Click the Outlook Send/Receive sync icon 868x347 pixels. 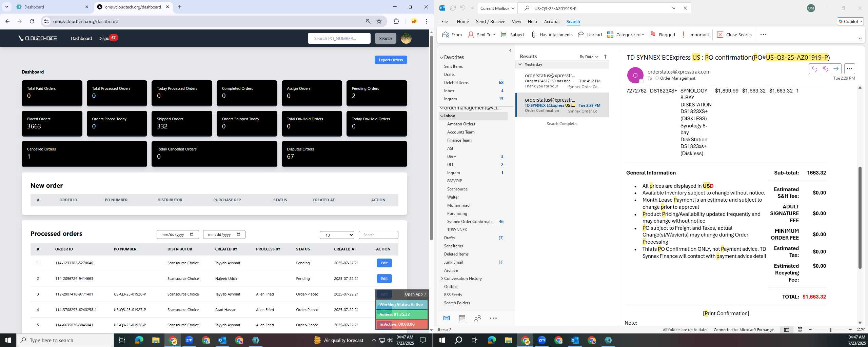453,8
